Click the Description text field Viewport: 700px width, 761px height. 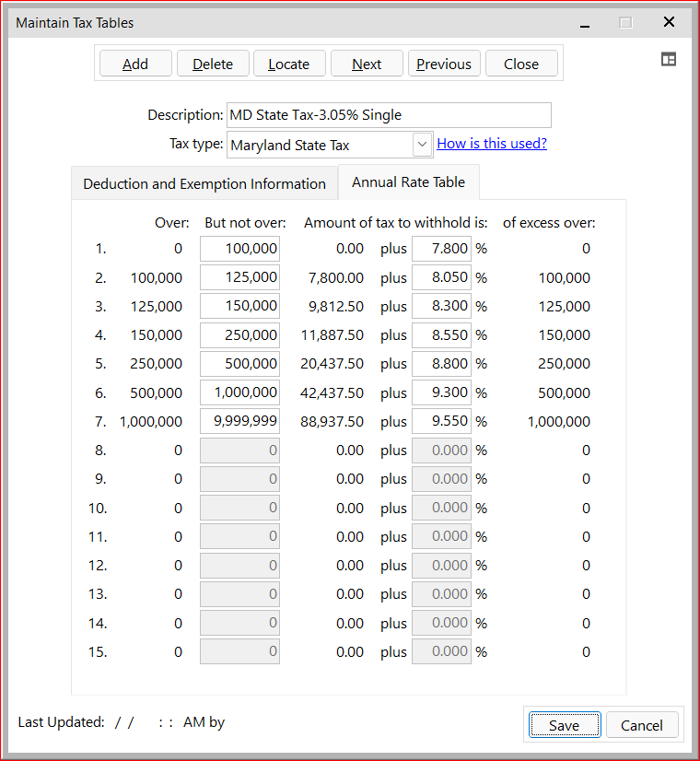(x=388, y=115)
